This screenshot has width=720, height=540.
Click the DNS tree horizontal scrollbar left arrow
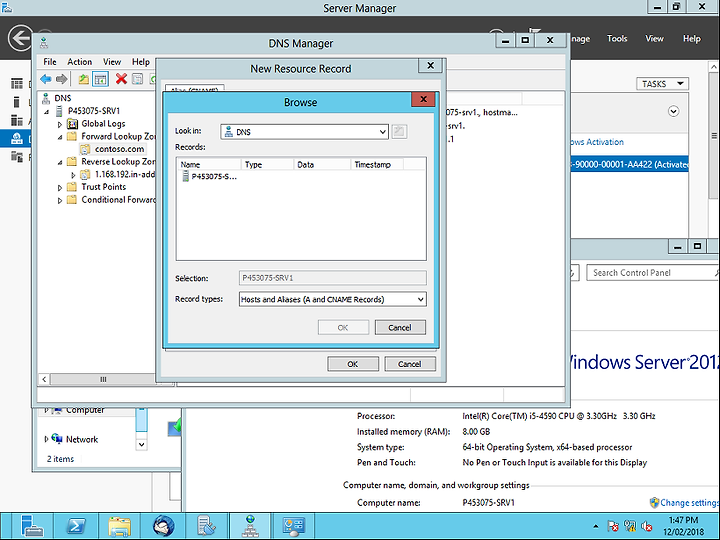[x=44, y=379]
